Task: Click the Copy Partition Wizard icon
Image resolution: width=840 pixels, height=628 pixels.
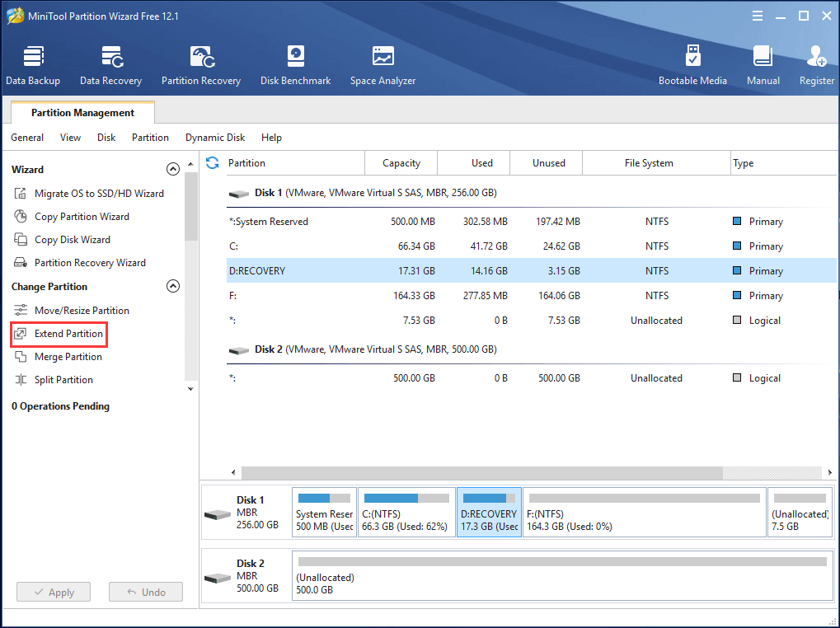Action: click(x=21, y=216)
